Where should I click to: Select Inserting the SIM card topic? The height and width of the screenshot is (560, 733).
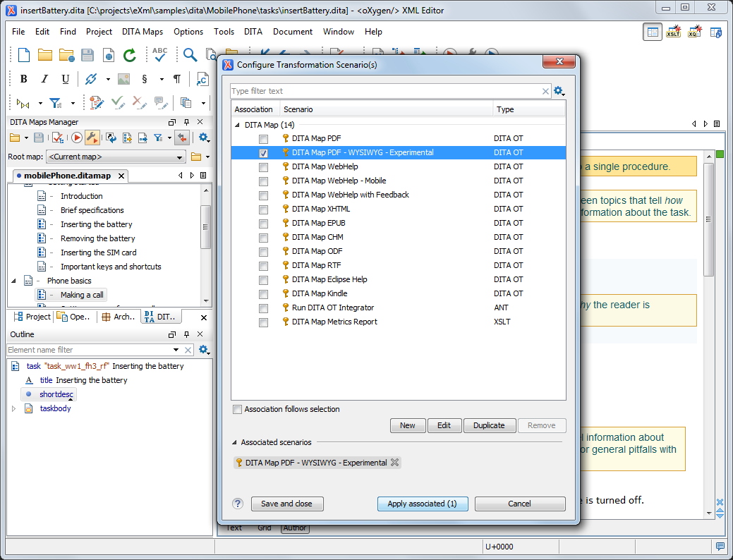pyautogui.click(x=98, y=252)
